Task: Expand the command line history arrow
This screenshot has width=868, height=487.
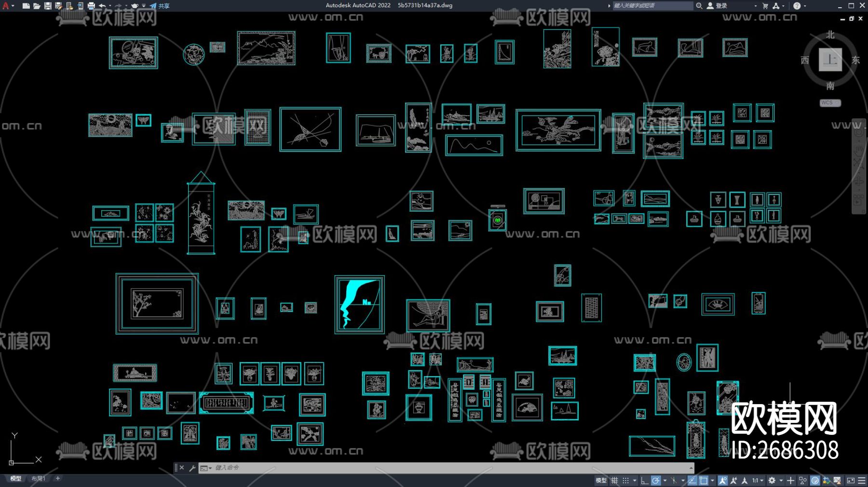Action: (x=691, y=468)
